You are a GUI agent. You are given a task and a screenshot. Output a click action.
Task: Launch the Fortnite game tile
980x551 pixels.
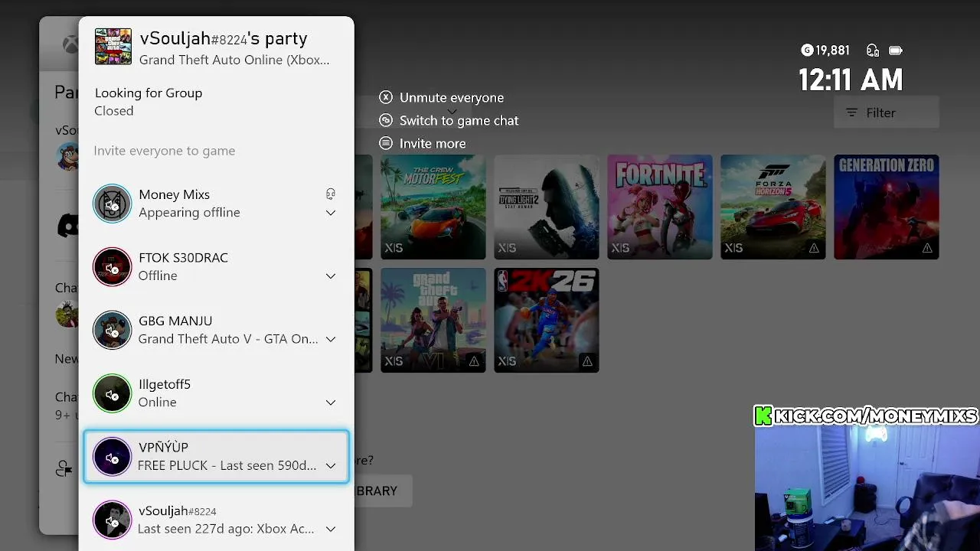coord(660,207)
